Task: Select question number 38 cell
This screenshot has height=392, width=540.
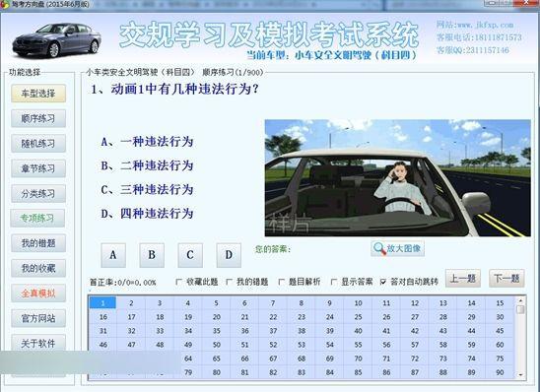Action: 302,330
